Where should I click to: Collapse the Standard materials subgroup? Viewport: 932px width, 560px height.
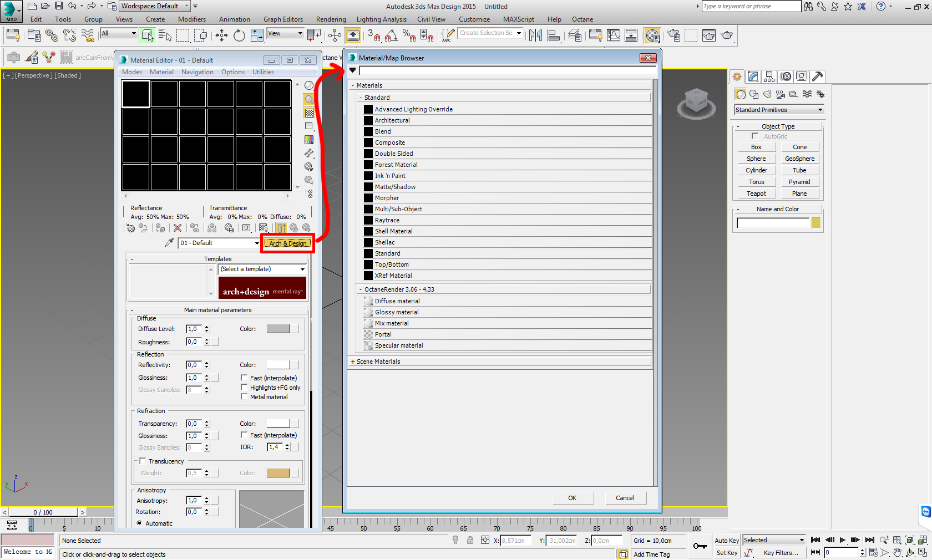click(x=361, y=98)
